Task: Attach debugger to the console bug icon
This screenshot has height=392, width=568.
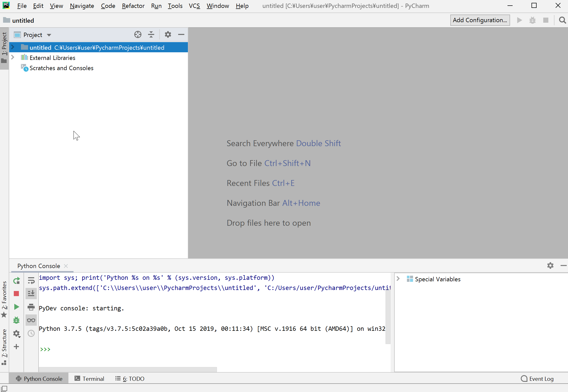Action: point(16,320)
